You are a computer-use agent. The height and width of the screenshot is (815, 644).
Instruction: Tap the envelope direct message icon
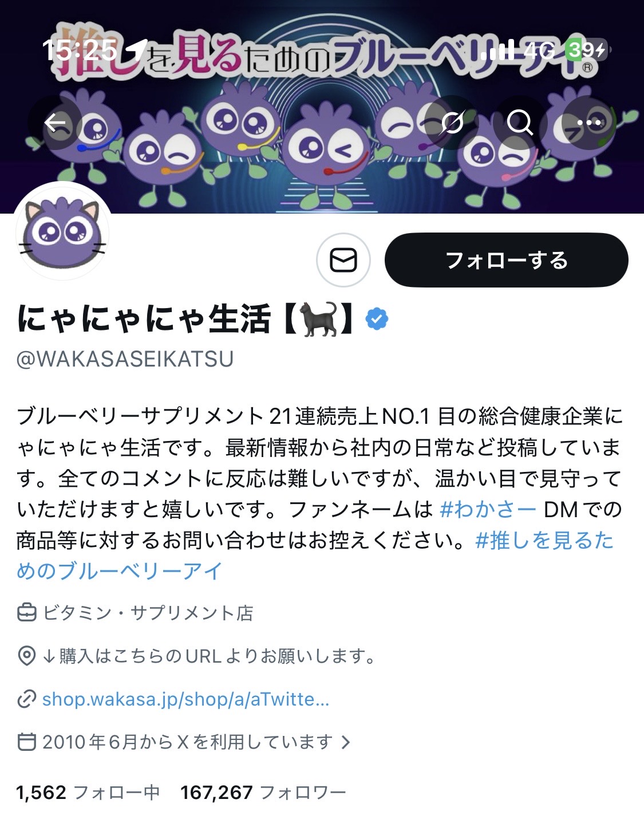(343, 260)
